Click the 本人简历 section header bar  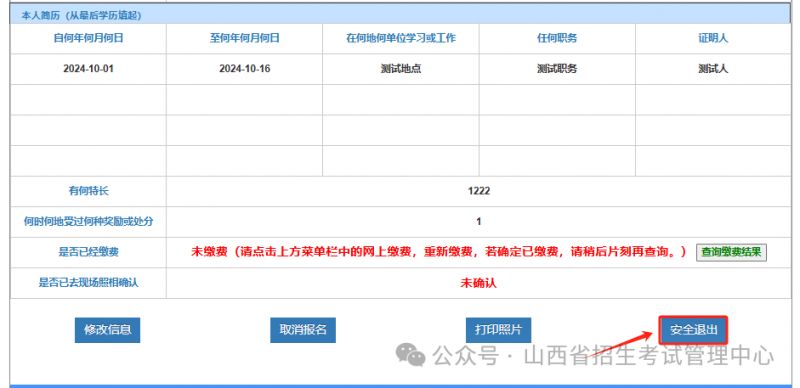click(400, 15)
